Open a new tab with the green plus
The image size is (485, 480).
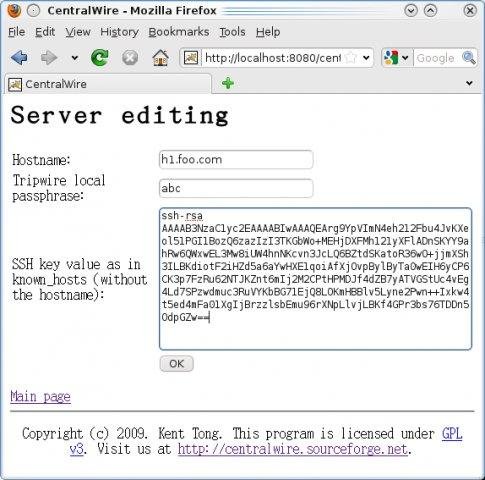click(228, 83)
